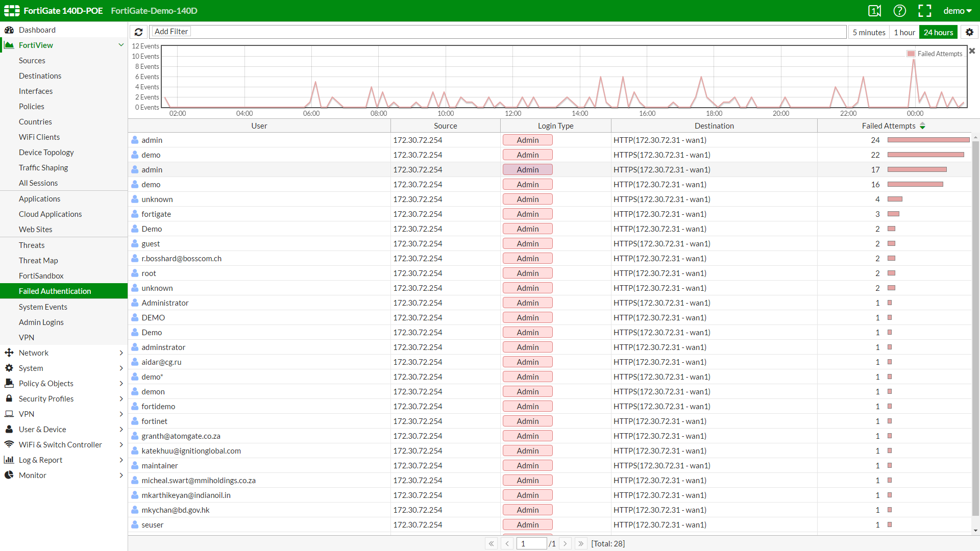This screenshot has width=980, height=551.
Task: Select the 24 hours time range
Action: pos(938,32)
